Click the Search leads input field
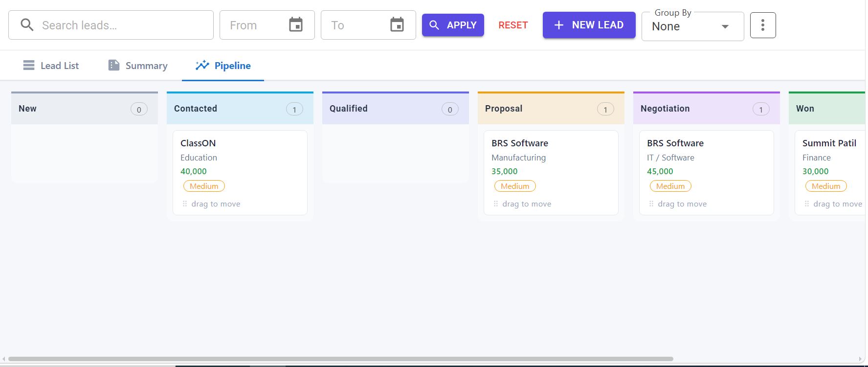This screenshot has width=868, height=367. point(111,25)
